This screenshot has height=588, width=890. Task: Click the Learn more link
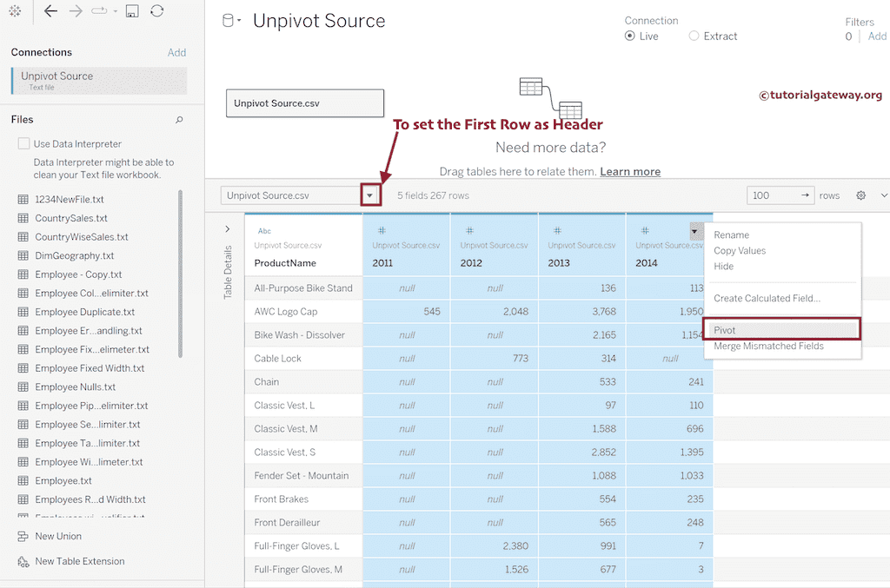click(x=630, y=171)
